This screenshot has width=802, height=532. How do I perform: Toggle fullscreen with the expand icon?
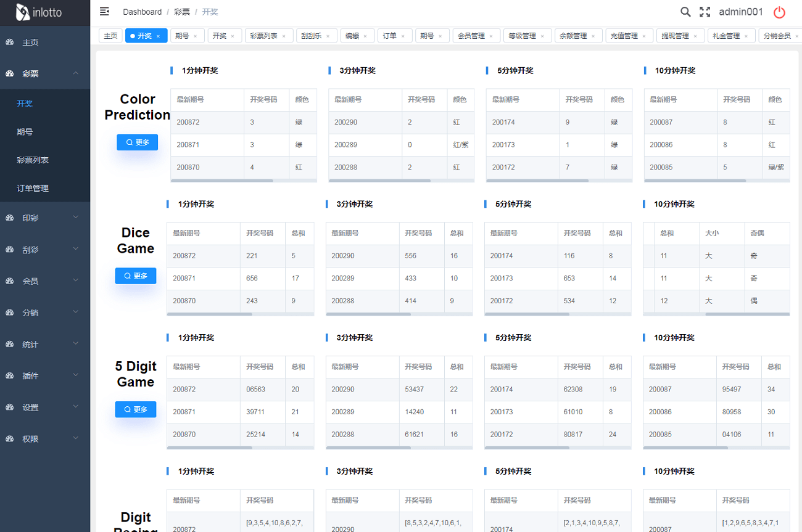coord(705,12)
